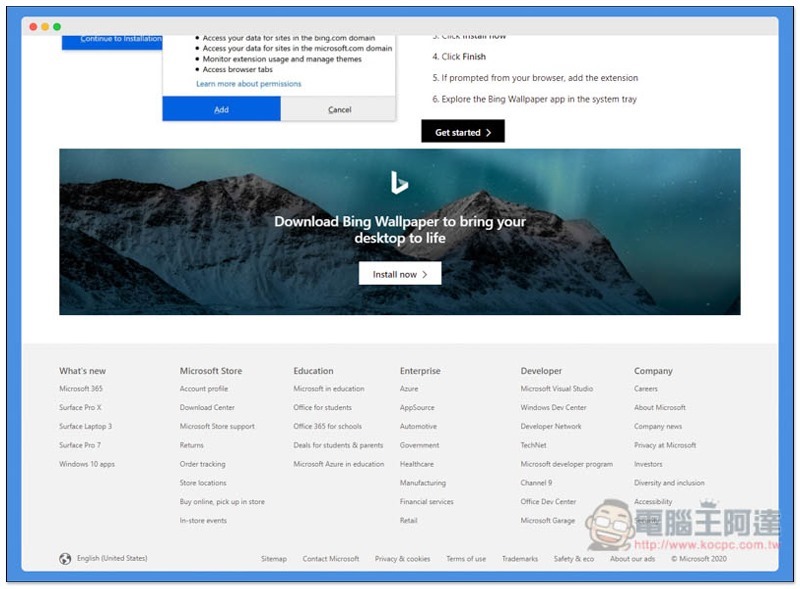Click the blue Add button
Viewport: 800px width, 589px height.
coord(221,109)
